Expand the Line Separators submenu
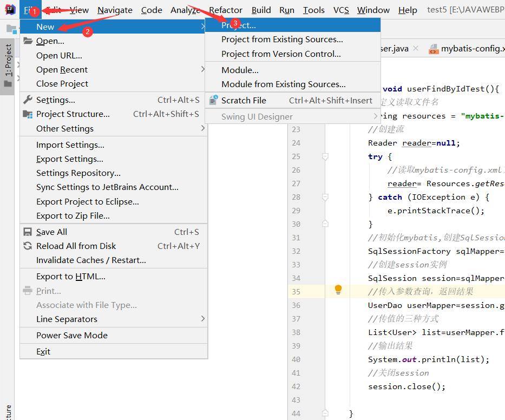505x420 pixels. [x=202, y=319]
